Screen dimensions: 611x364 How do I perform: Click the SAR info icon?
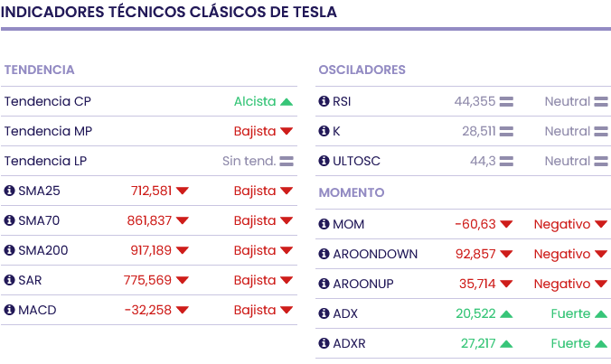[x=10, y=280]
